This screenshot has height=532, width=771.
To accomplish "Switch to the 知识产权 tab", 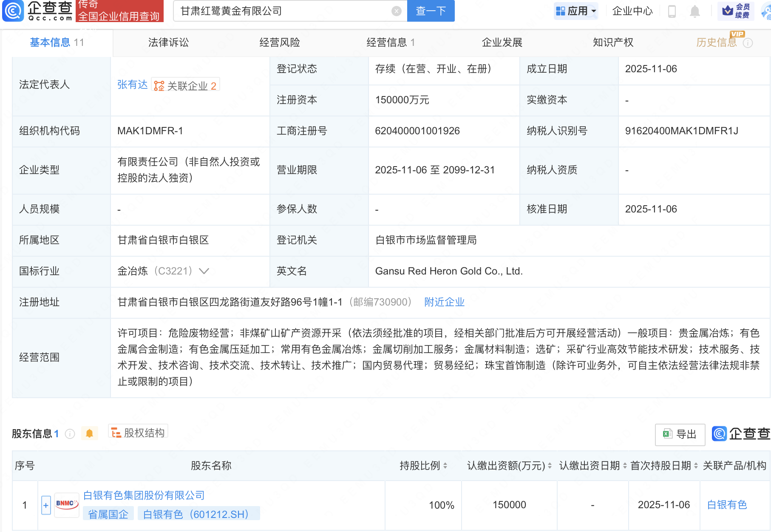I will coord(613,42).
